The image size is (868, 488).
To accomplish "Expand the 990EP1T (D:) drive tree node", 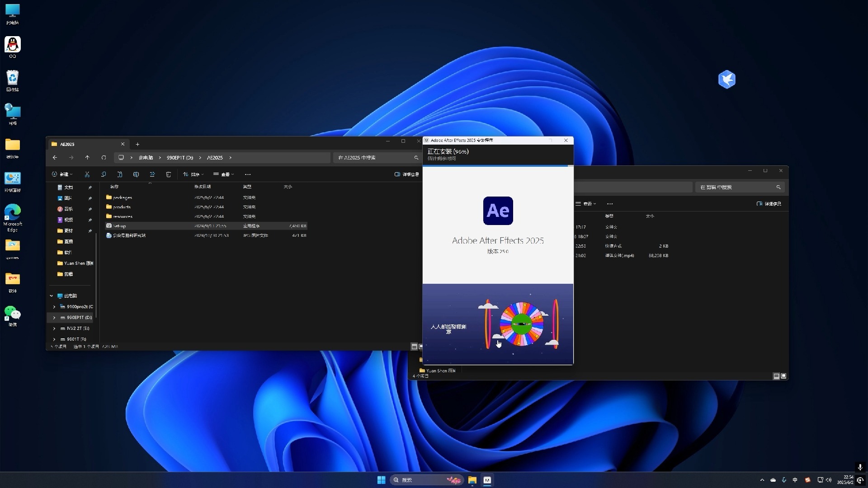I will click(x=54, y=318).
